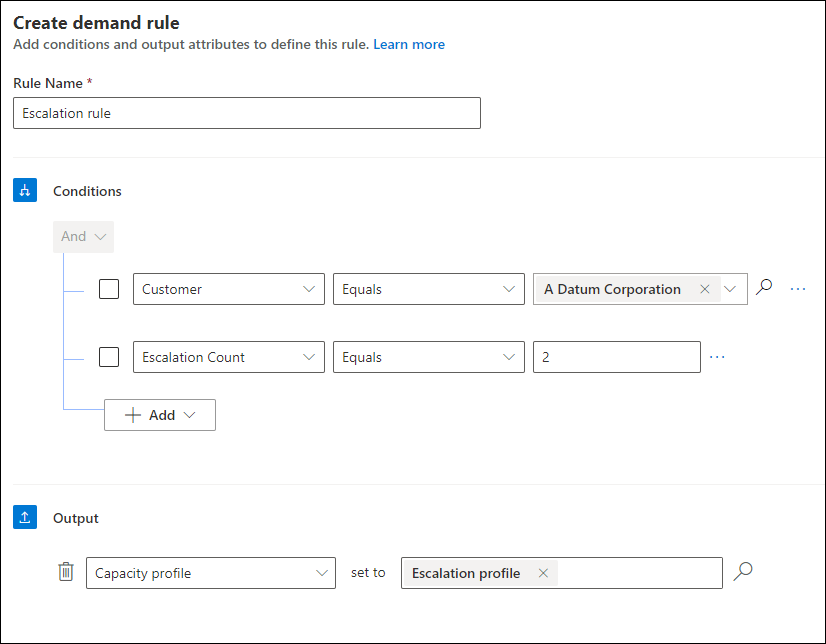Image resolution: width=826 pixels, height=644 pixels.
Task: Delete the Capacity profile output row
Action: pos(66,572)
